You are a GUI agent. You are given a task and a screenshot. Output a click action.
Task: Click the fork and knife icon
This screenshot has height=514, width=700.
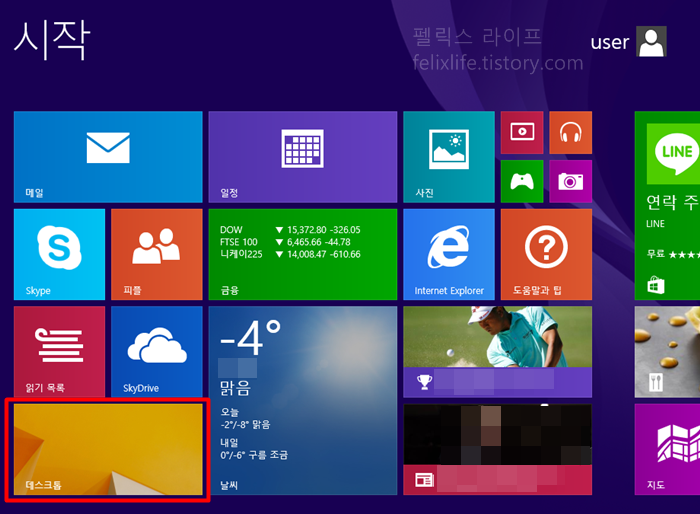click(x=656, y=382)
